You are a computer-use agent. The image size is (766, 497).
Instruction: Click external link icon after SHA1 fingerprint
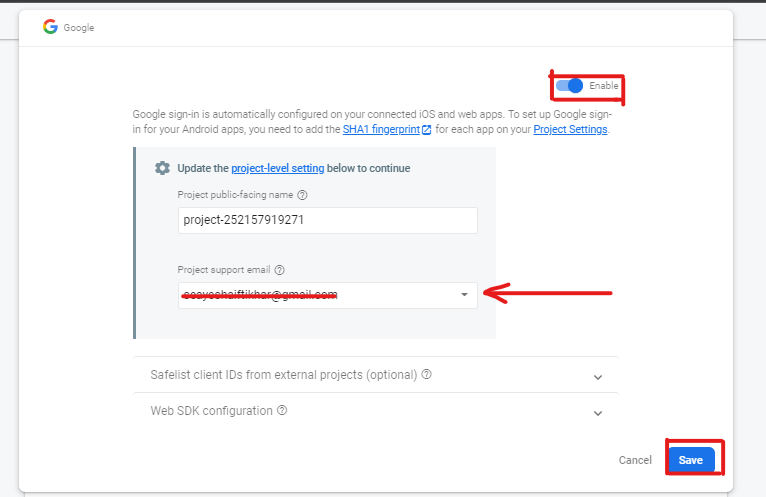426,130
